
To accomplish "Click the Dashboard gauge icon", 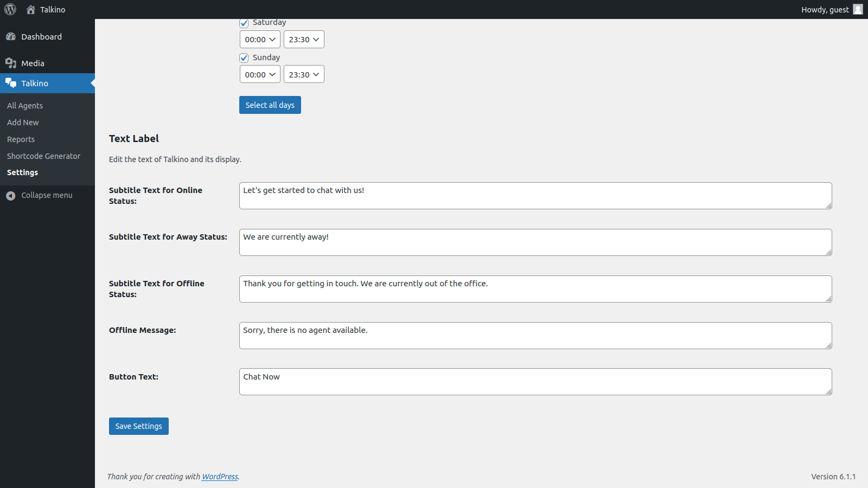I will coord(11,36).
